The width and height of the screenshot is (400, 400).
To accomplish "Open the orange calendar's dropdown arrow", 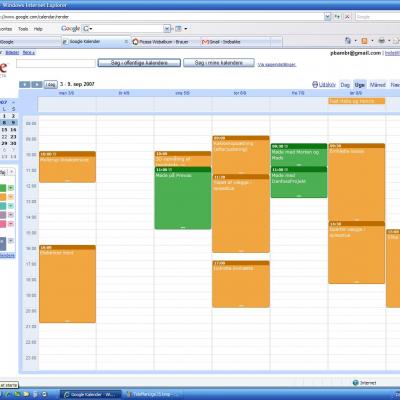I will (x=11, y=197).
